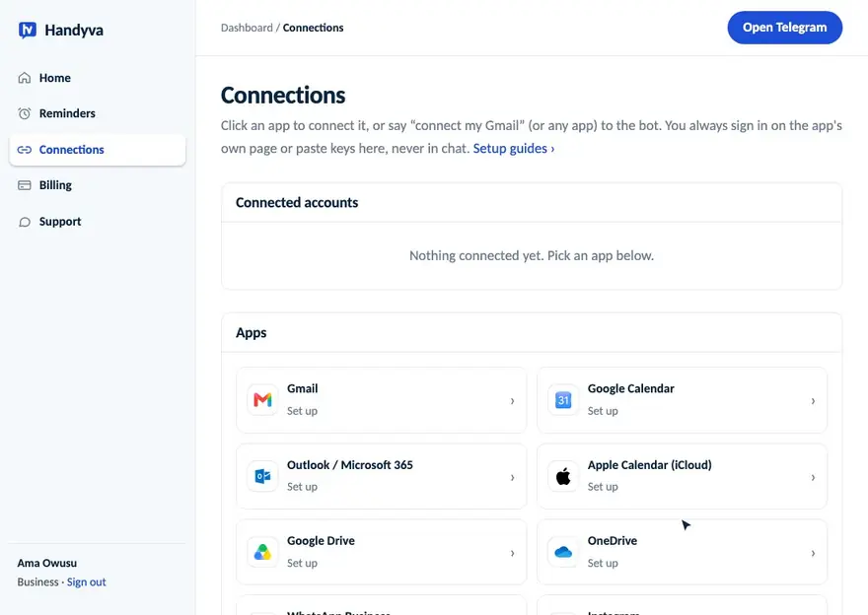868x615 pixels.
Task: Click Set up under Google Drive
Action: (x=302, y=563)
